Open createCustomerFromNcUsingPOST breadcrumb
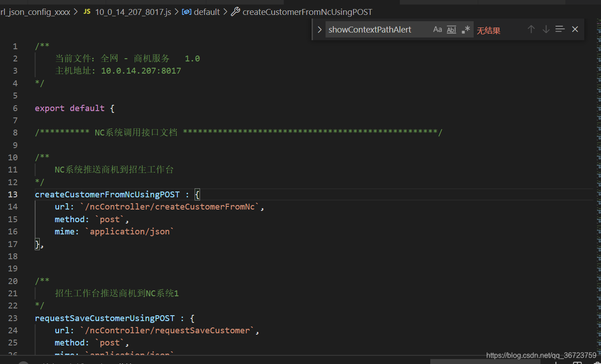The image size is (601, 364). [x=307, y=12]
